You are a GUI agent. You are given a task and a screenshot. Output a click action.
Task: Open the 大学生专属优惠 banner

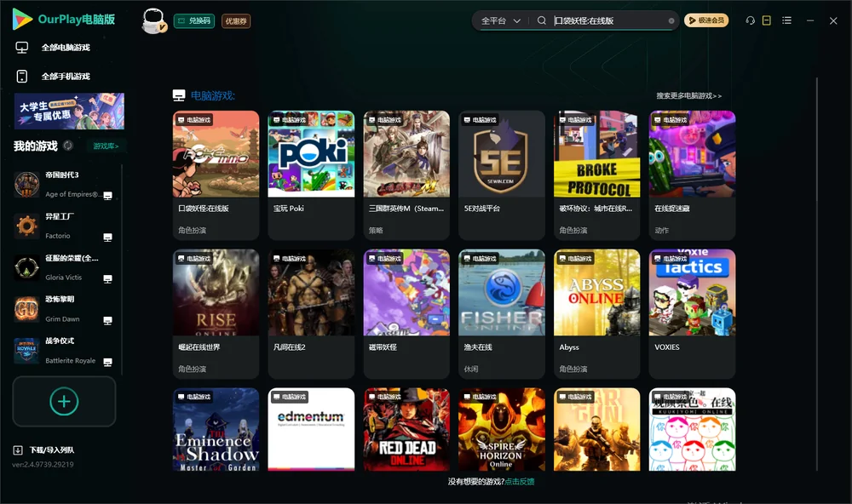pos(69,112)
